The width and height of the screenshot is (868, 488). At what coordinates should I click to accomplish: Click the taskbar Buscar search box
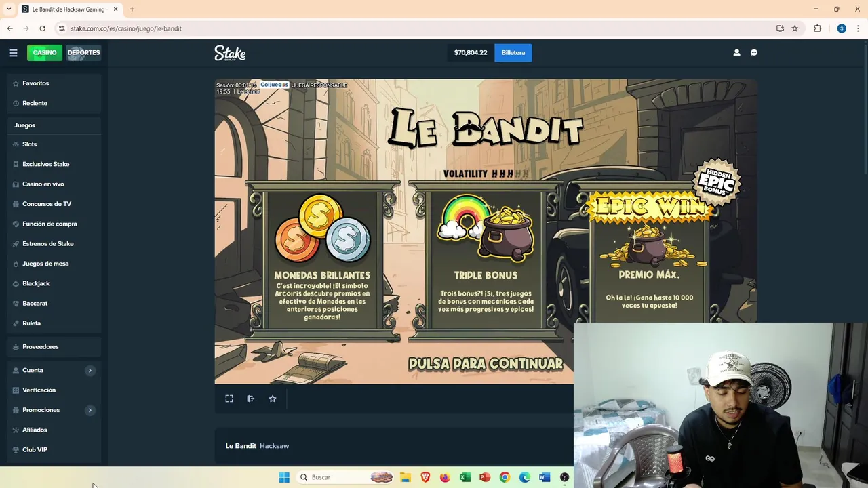(346, 477)
